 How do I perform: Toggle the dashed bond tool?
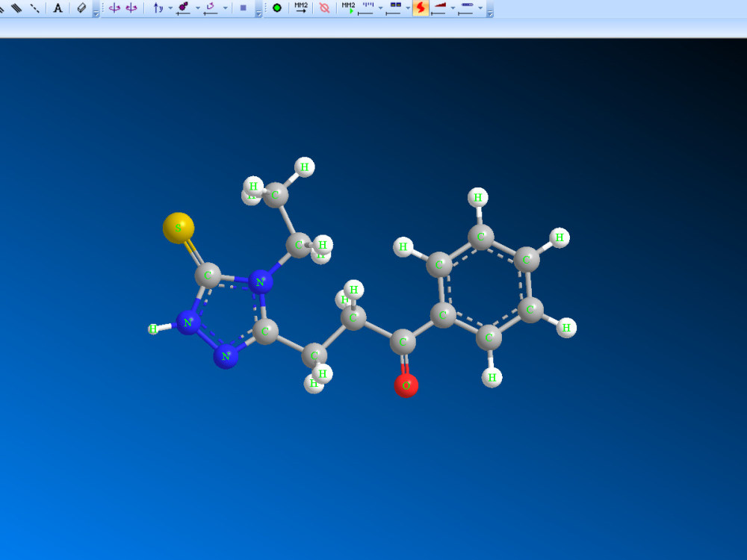(x=35, y=7)
